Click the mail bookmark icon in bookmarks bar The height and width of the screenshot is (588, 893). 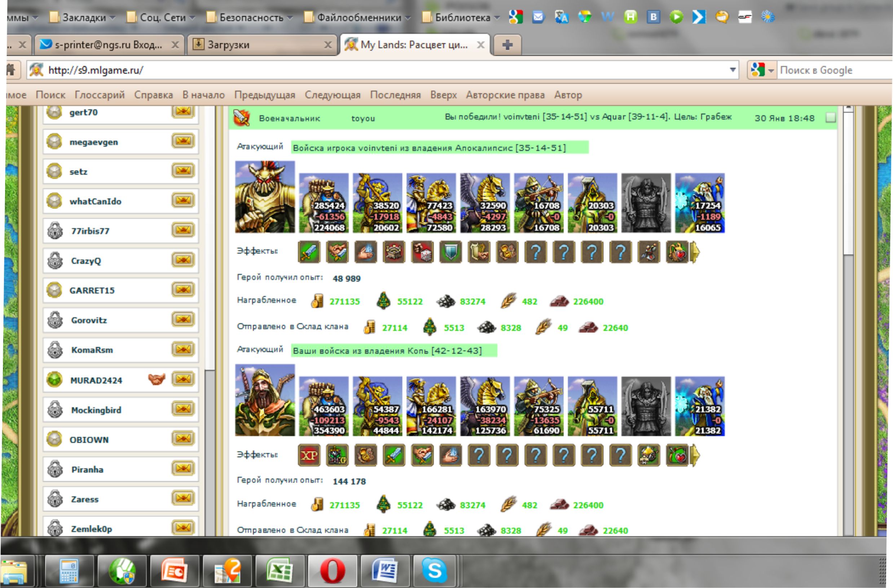pos(538,17)
